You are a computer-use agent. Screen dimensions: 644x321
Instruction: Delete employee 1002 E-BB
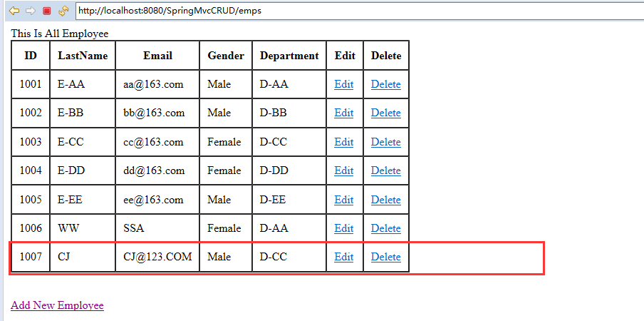pyautogui.click(x=385, y=113)
